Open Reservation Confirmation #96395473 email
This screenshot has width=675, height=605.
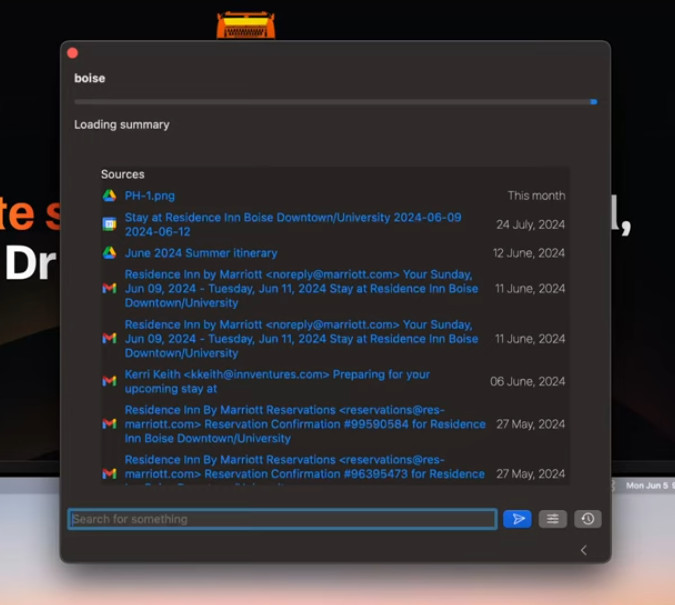pyautogui.click(x=305, y=472)
